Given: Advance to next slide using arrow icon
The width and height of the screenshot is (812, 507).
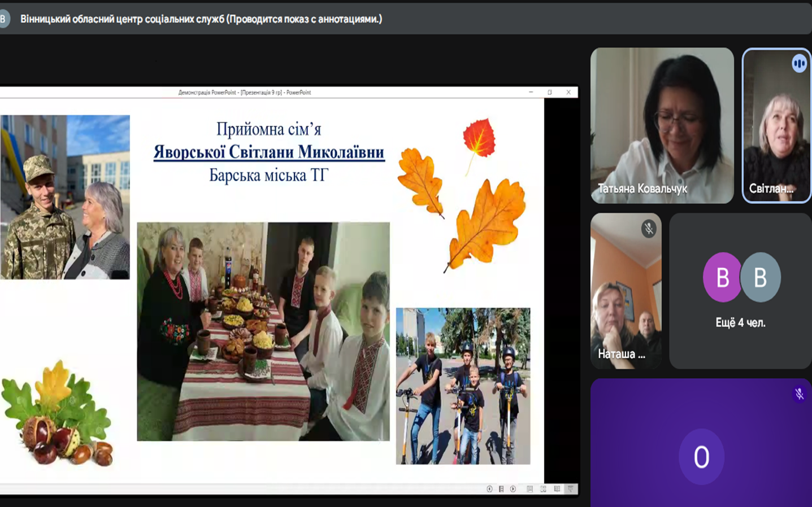Looking at the screenshot, I should (x=513, y=489).
